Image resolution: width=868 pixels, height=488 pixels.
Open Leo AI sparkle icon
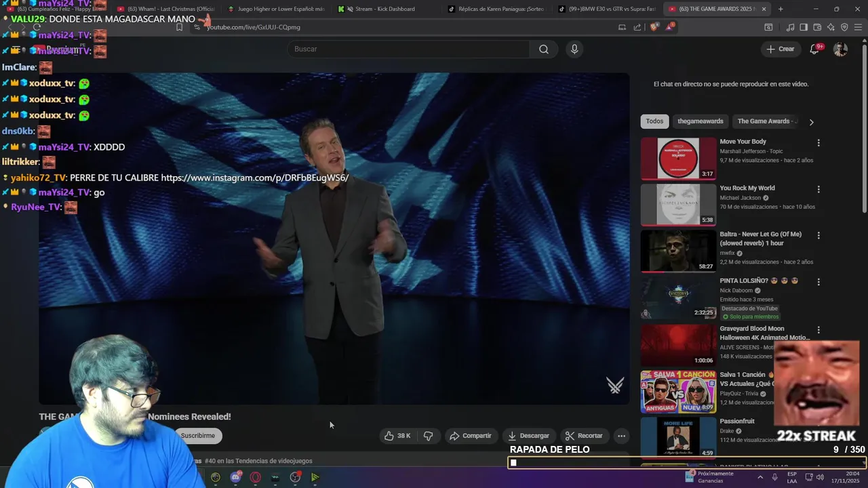(x=831, y=27)
